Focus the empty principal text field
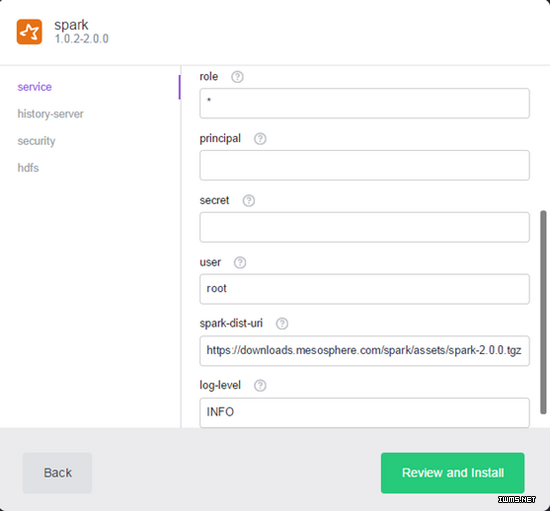Image resolution: width=550 pixels, height=511 pixels. coord(364,165)
